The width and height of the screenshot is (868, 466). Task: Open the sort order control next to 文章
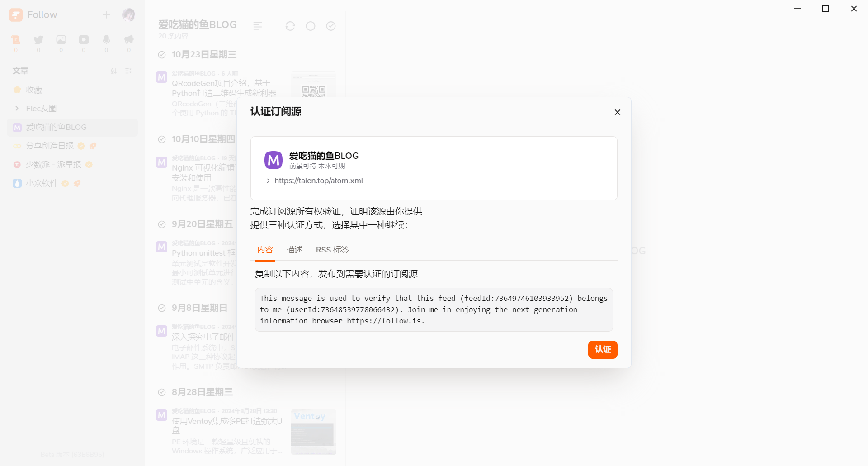113,71
